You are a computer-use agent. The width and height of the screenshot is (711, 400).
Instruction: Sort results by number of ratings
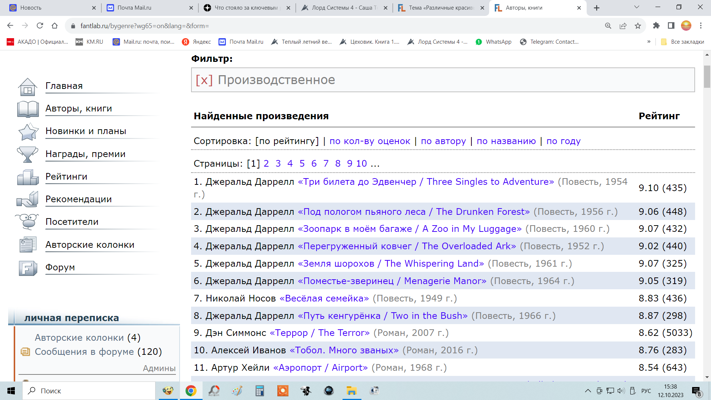[369, 141]
